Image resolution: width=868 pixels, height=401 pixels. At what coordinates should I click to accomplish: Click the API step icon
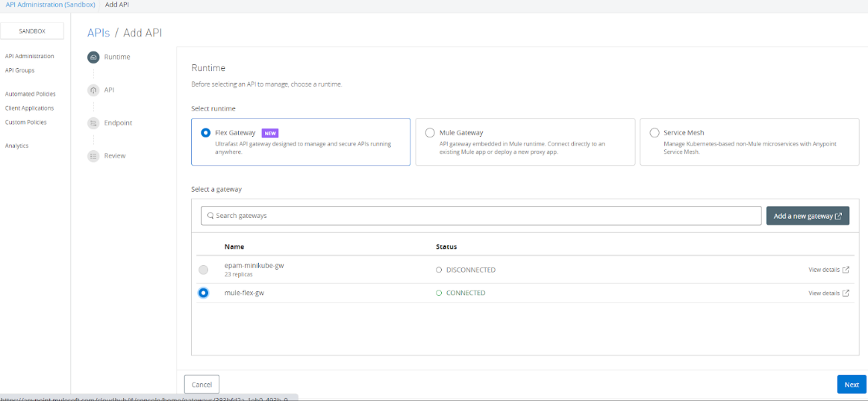click(x=93, y=90)
